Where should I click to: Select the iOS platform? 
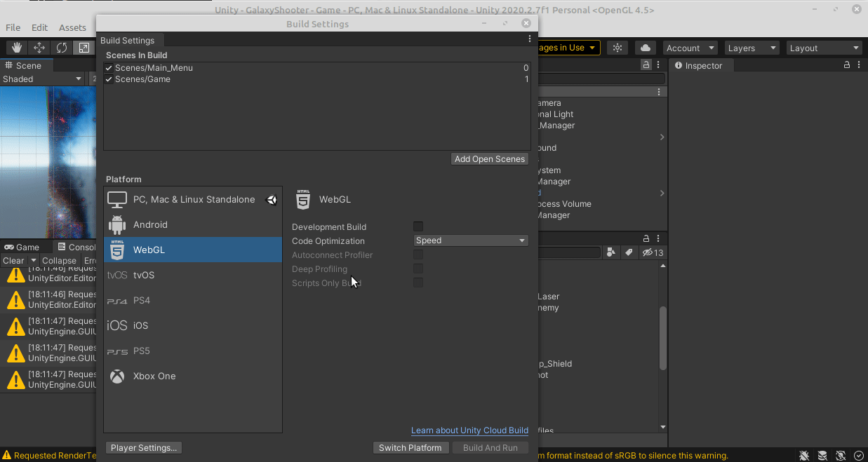(193, 325)
